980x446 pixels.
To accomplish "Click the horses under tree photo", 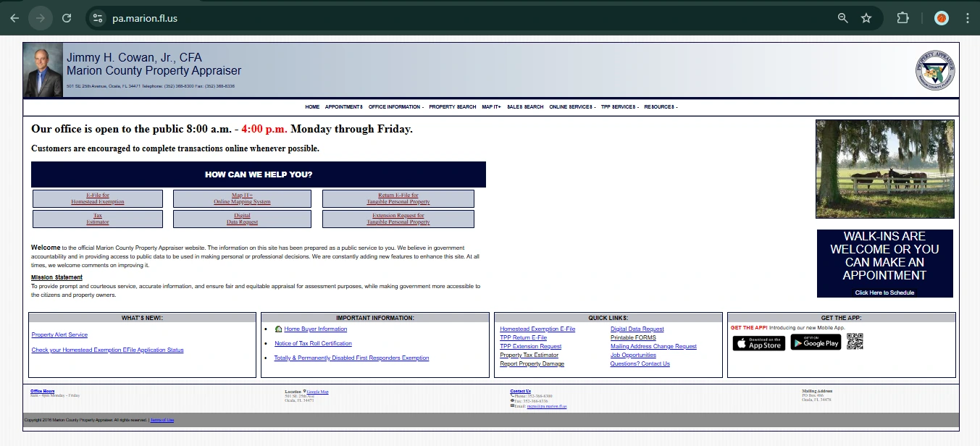I will (x=884, y=169).
